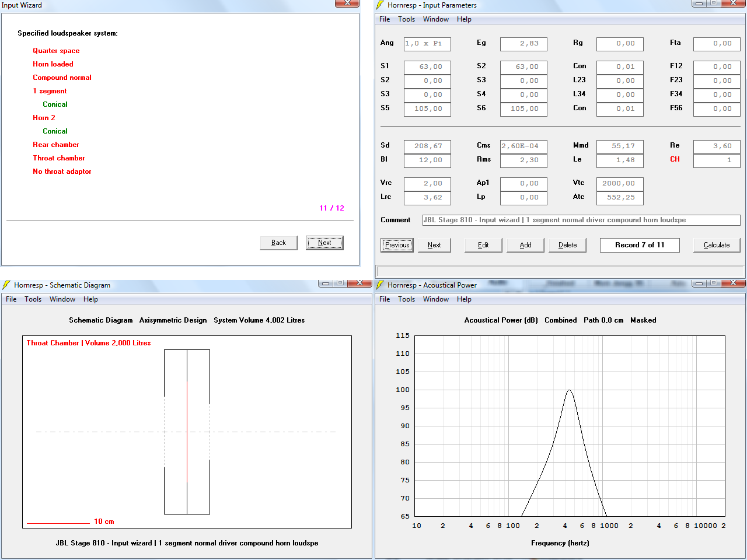Click the Hornresp lightning icon in Input Parameters title
This screenshot has width=747, height=560.
[x=380, y=5]
